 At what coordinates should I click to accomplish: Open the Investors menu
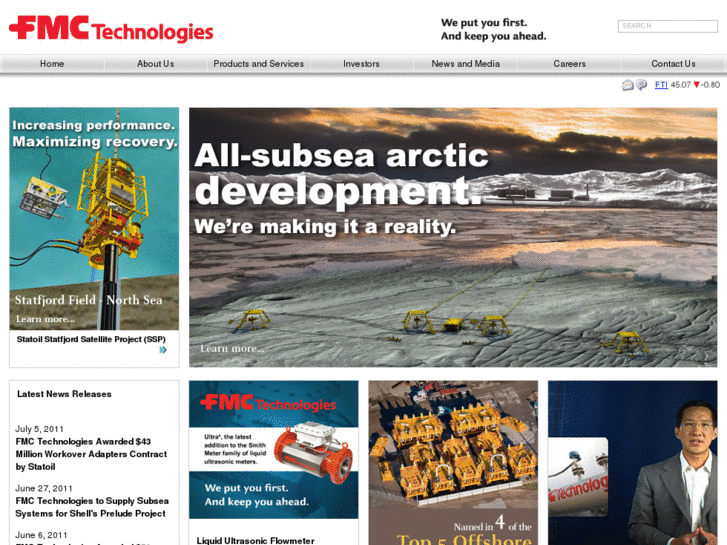click(361, 64)
